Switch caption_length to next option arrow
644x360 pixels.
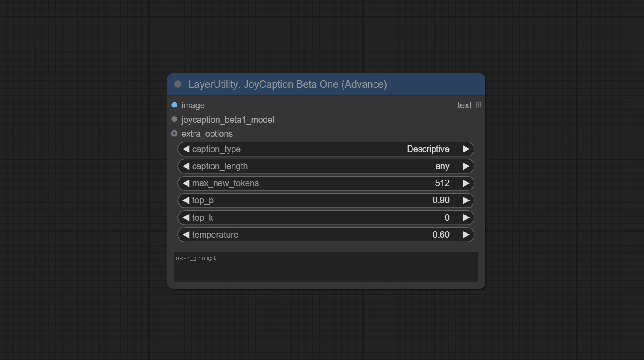coord(466,166)
